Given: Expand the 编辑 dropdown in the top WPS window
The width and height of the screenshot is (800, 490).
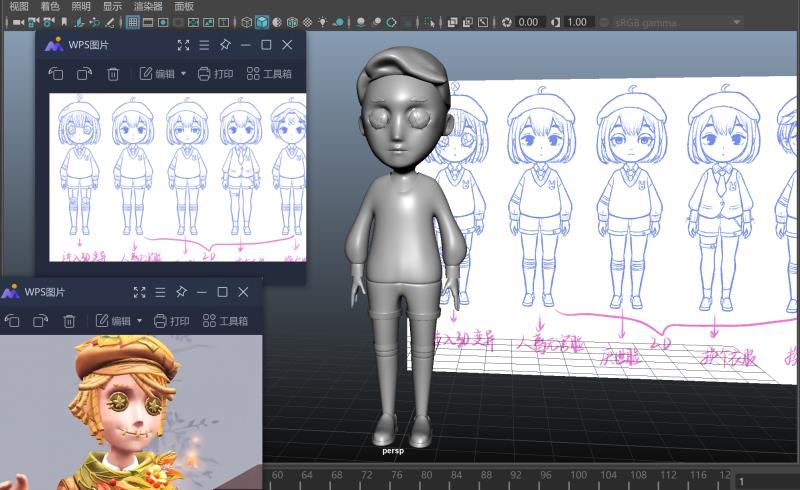Looking at the screenshot, I should point(183,74).
